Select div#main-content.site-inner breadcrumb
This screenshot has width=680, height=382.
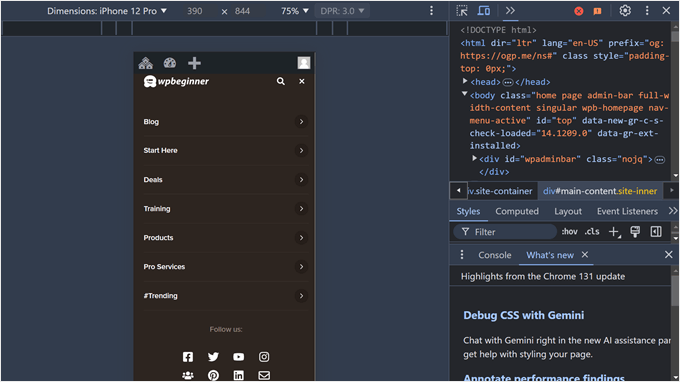coord(600,191)
